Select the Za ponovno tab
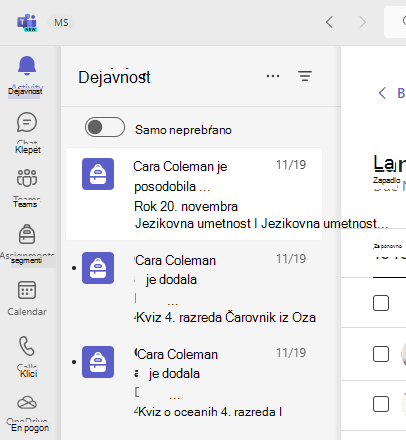This screenshot has width=406, height=440. click(388, 246)
